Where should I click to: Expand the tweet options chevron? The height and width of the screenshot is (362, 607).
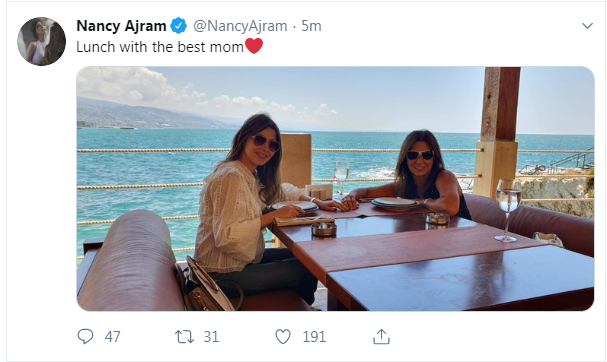tap(587, 26)
